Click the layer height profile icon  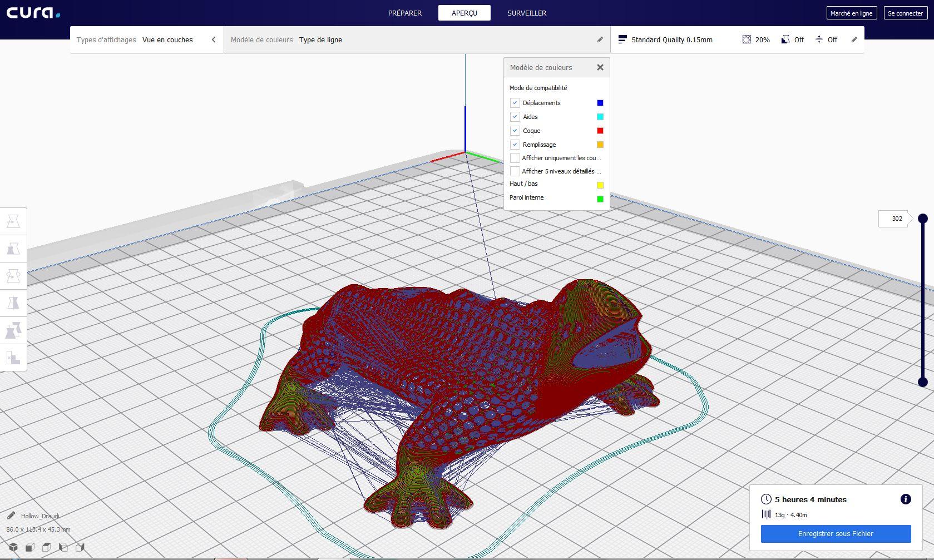point(622,39)
